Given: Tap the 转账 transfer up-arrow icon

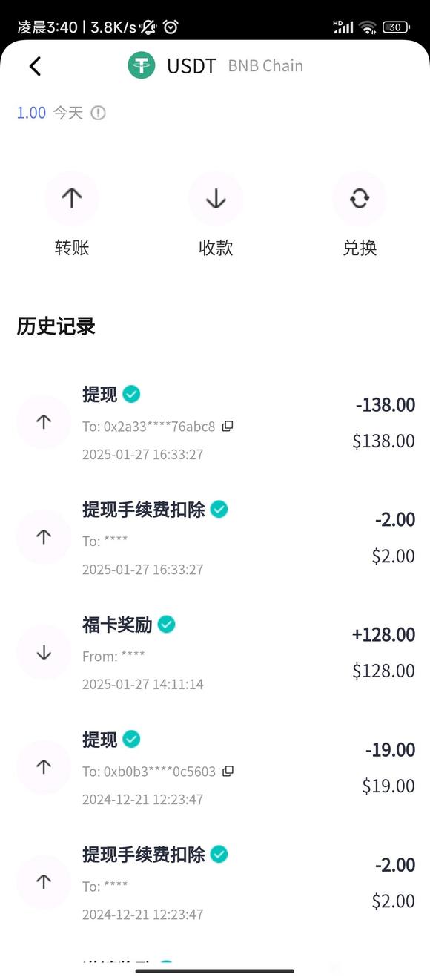Looking at the screenshot, I should [x=72, y=198].
